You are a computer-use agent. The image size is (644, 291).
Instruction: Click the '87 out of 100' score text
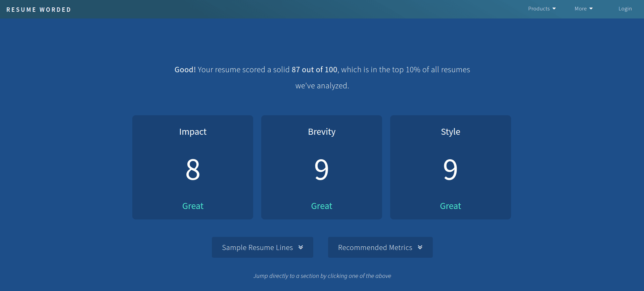point(314,70)
